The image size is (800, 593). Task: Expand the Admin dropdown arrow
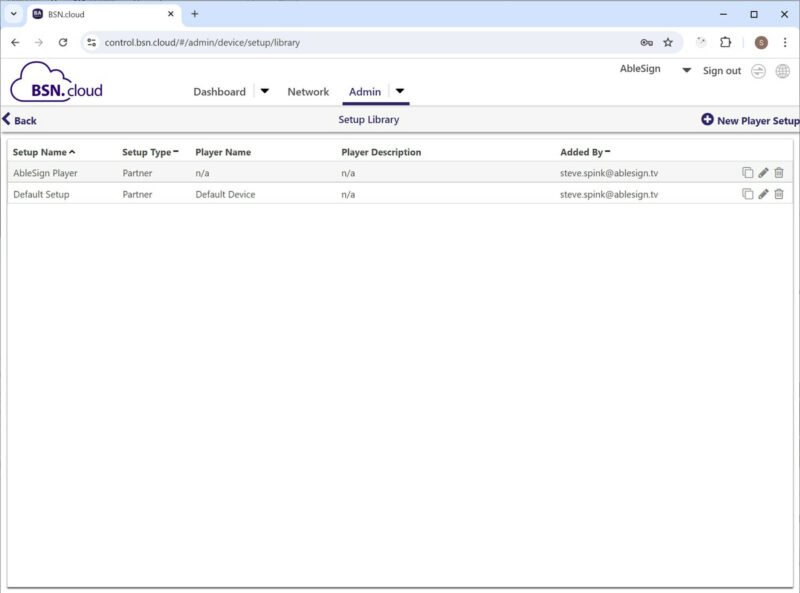[399, 91]
